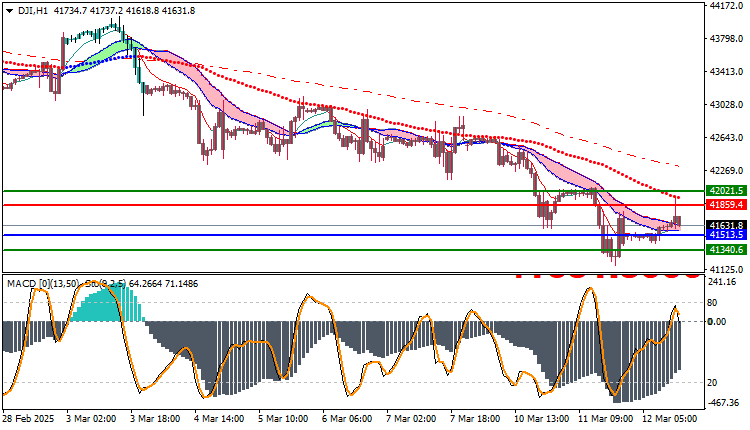This screenshot has height=430, width=750.
Task: Click the 0.00 indicator scale value
Action: (717, 321)
